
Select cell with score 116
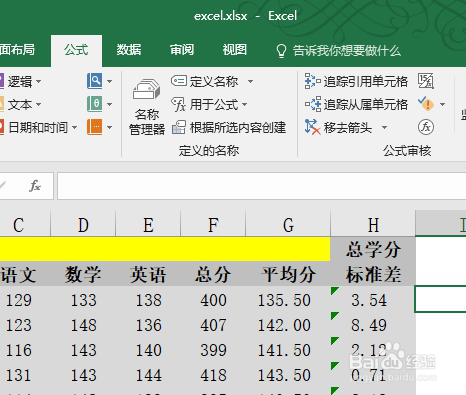click(25, 350)
